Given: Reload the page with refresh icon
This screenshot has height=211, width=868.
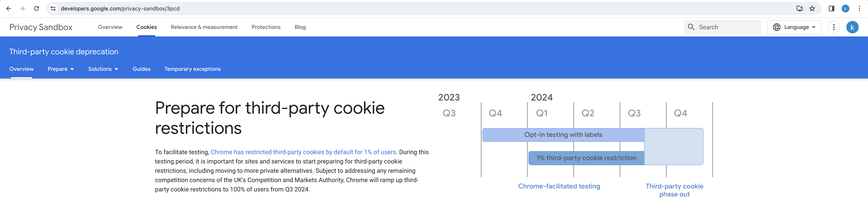Looking at the screenshot, I should [36, 8].
